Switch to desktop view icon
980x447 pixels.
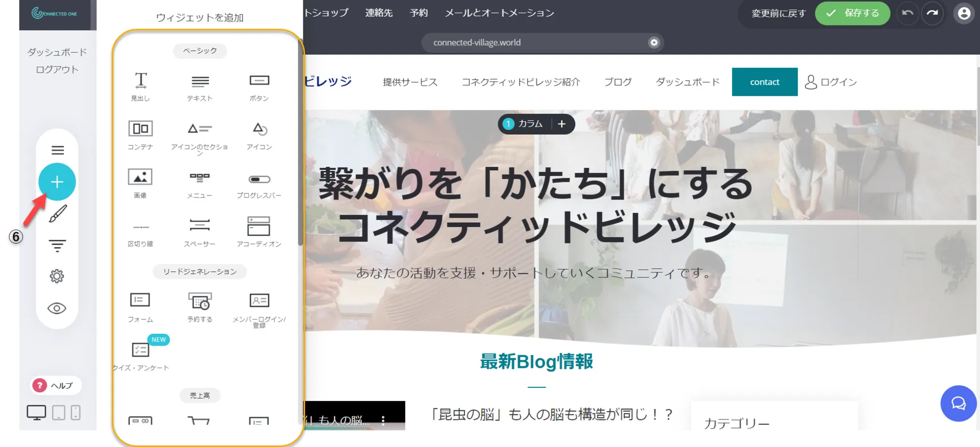pos(36,412)
